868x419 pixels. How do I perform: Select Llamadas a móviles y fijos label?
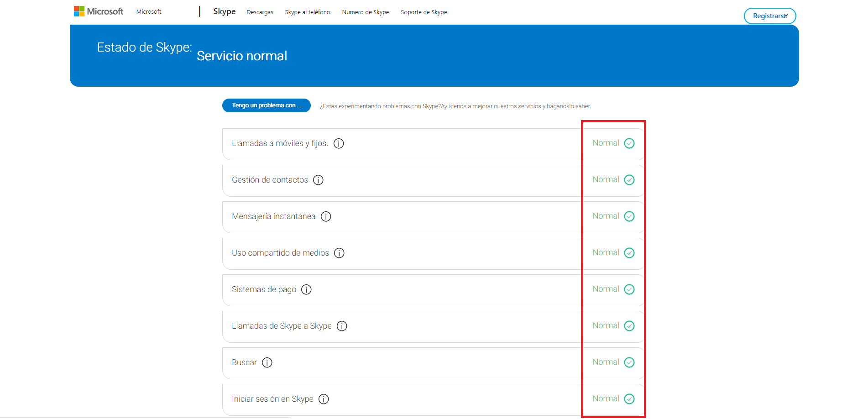280,143
